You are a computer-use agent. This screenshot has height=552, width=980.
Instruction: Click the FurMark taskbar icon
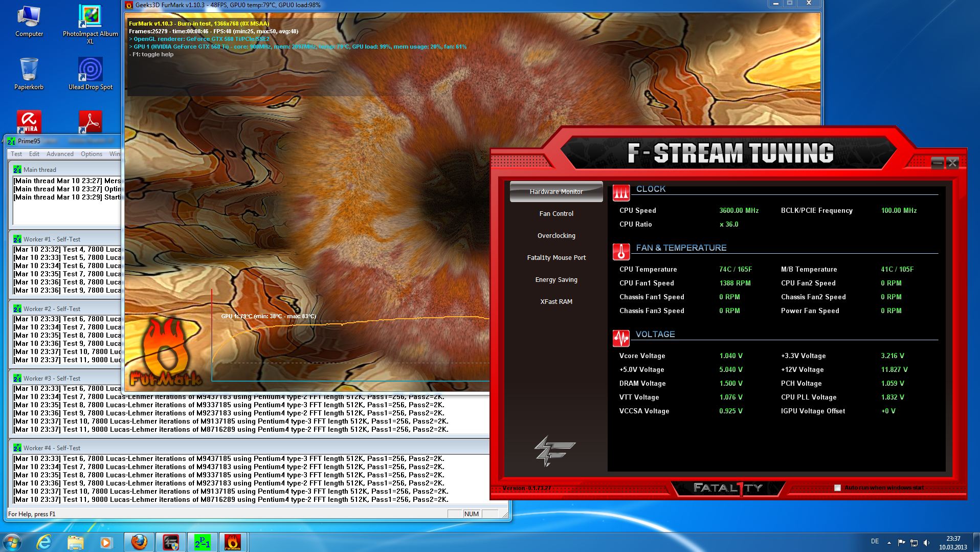pyautogui.click(x=233, y=542)
